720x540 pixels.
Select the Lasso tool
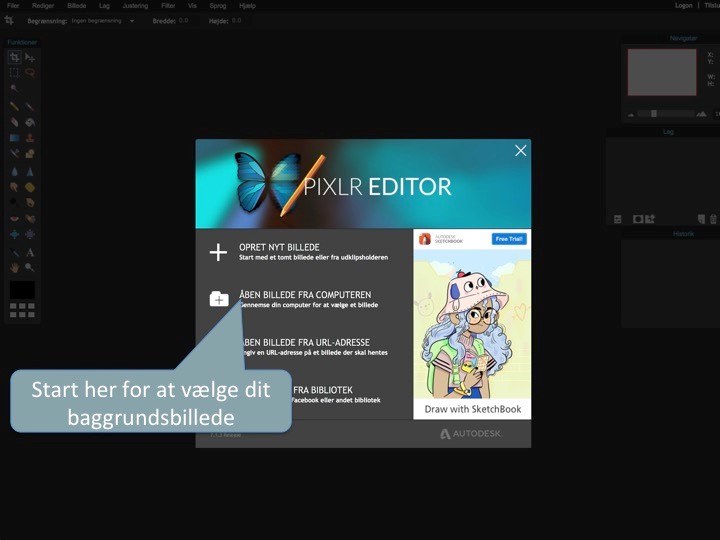(30, 73)
